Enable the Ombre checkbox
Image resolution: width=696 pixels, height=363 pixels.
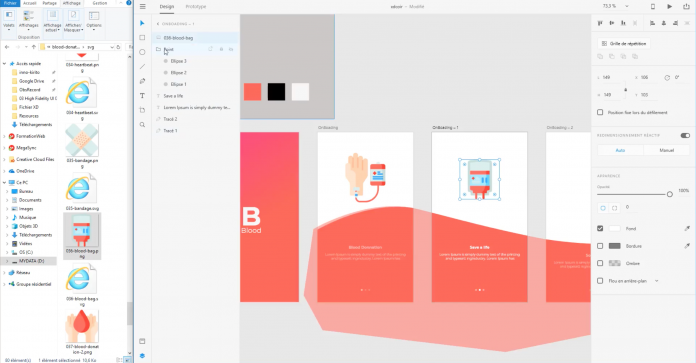point(600,263)
